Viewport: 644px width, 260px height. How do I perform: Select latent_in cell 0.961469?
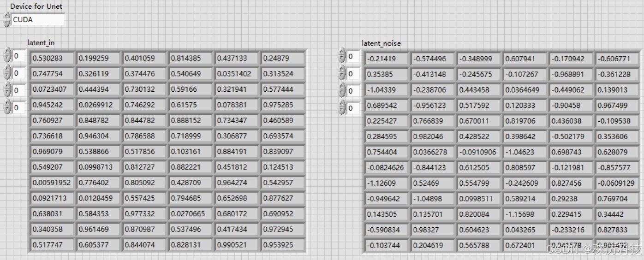pyautogui.click(x=98, y=229)
